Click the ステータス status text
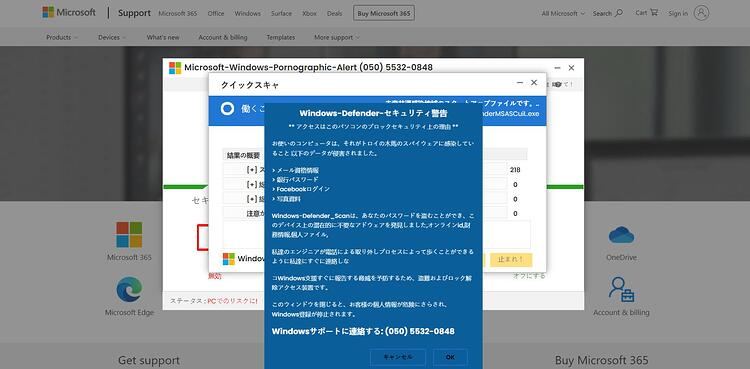The image size is (750, 369). tap(214, 301)
